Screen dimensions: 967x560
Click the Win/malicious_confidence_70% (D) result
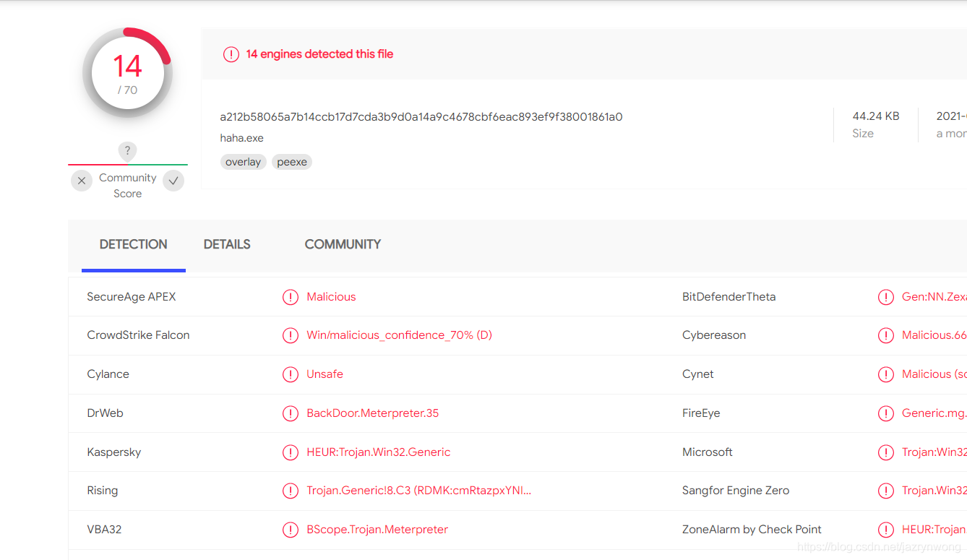[399, 335]
